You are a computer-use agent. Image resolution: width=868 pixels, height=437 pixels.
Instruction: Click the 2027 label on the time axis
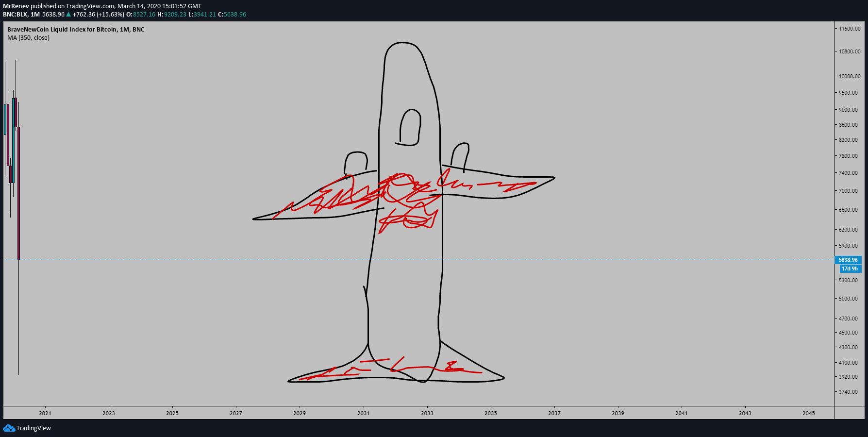click(236, 413)
